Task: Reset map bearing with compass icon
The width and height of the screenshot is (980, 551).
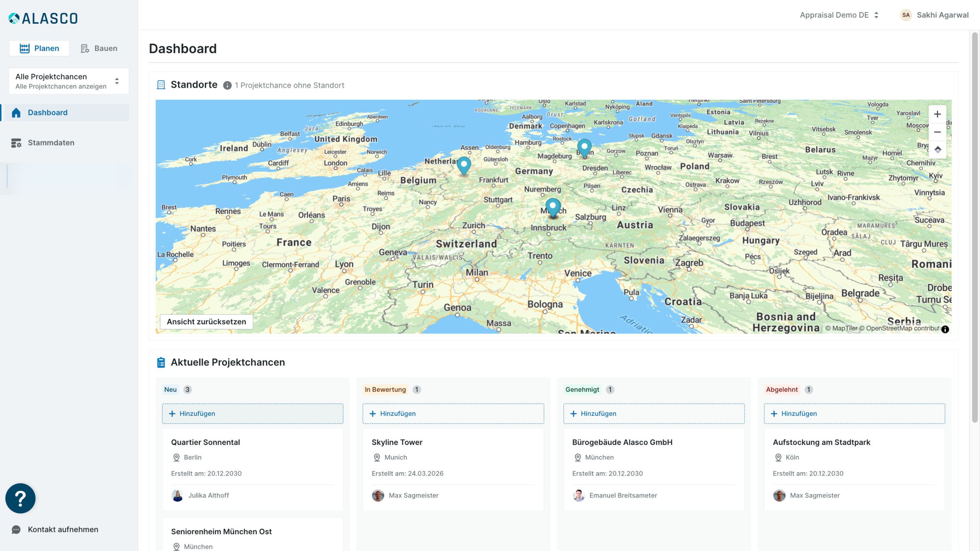Action: click(x=937, y=150)
